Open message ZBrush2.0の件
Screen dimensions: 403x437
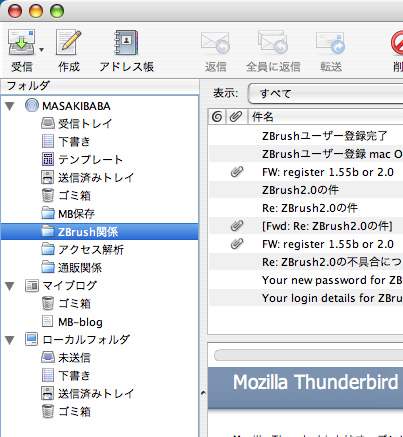[x=300, y=190]
